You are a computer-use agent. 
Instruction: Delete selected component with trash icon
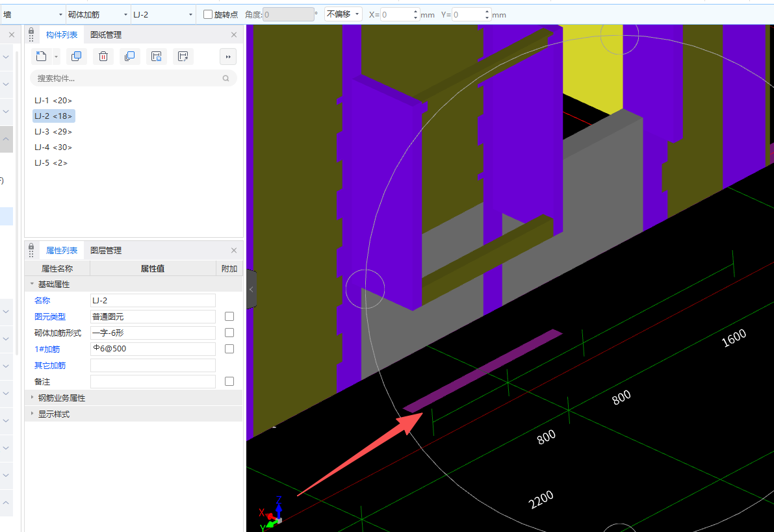point(103,57)
